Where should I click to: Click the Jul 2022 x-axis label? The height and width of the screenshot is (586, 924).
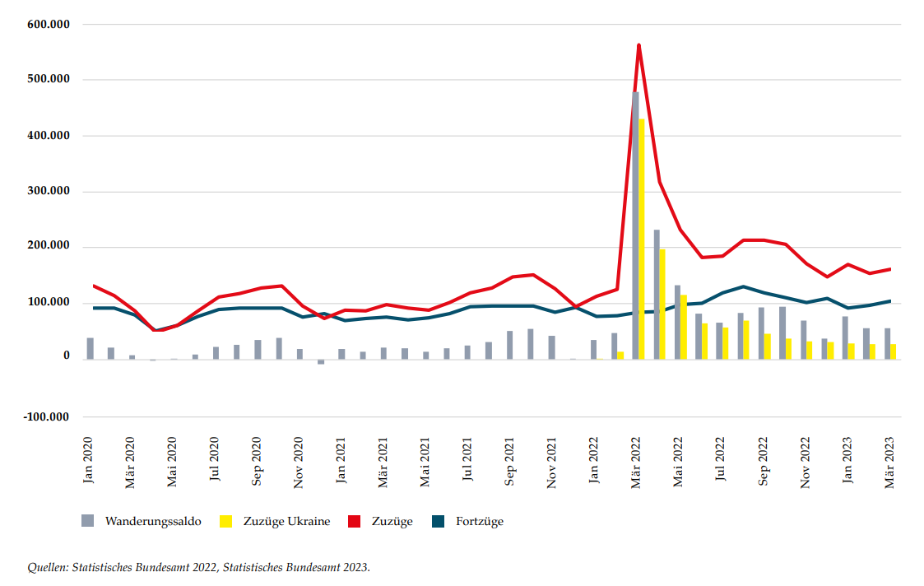point(721,458)
